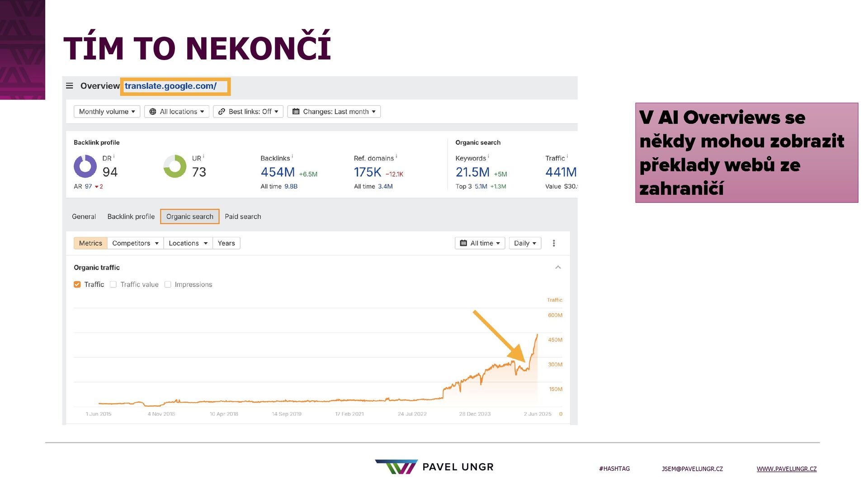Switch to the Backlink profile tab
Viewport: 868px width, 488px height.
(131, 217)
